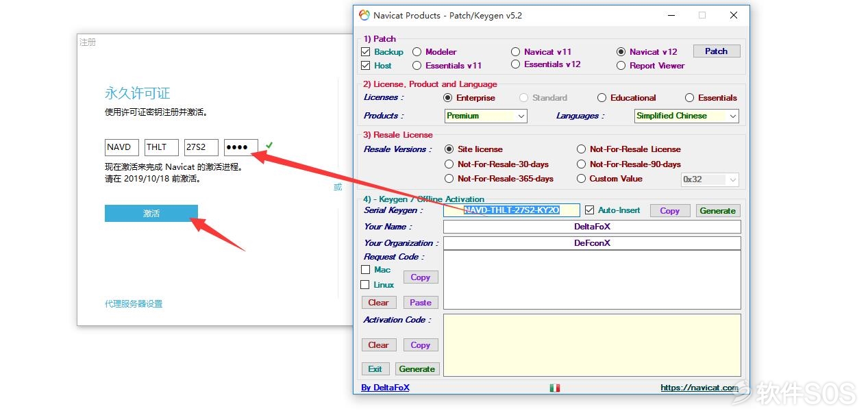This screenshot has height=413, width=868.
Task: Click the THLT key field in registration window
Action: click(162, 147)
